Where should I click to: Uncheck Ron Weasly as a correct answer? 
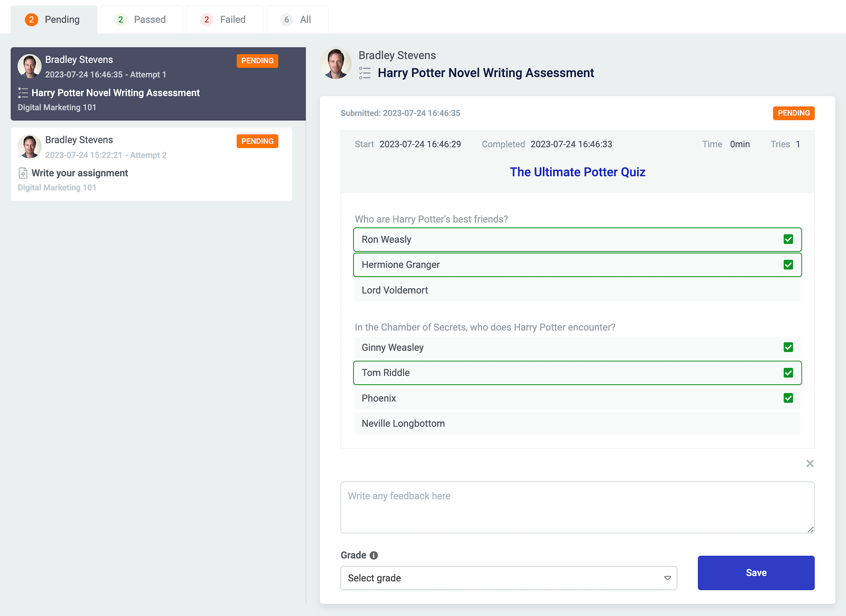tap(788, 239)
